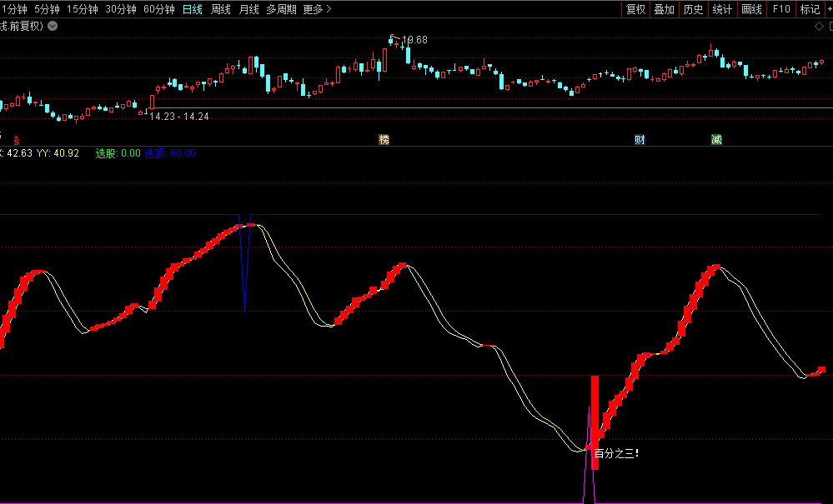Open the 多周期 multi-period view
Viewport: 833px width, 504px height.
coord(281,9)
